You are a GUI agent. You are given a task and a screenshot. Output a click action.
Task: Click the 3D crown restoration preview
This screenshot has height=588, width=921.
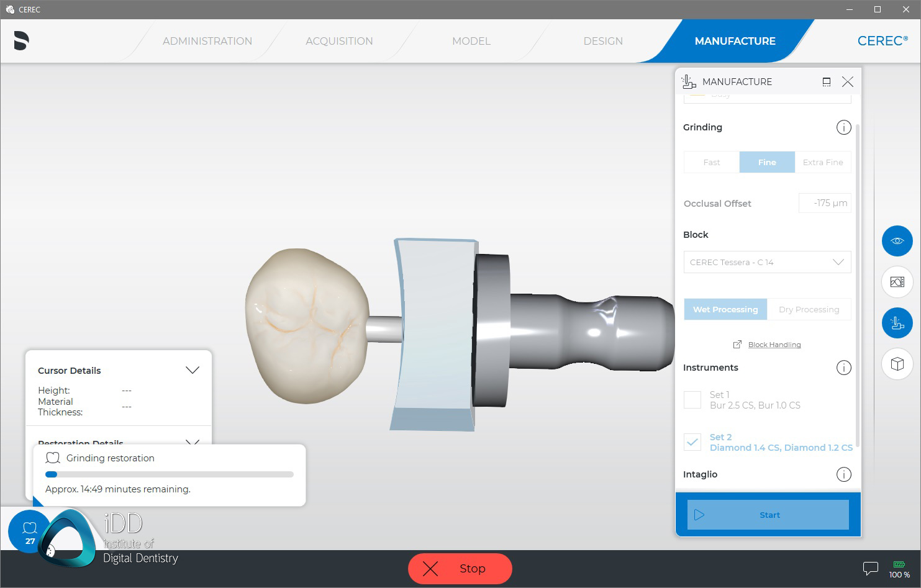[307, 325]
